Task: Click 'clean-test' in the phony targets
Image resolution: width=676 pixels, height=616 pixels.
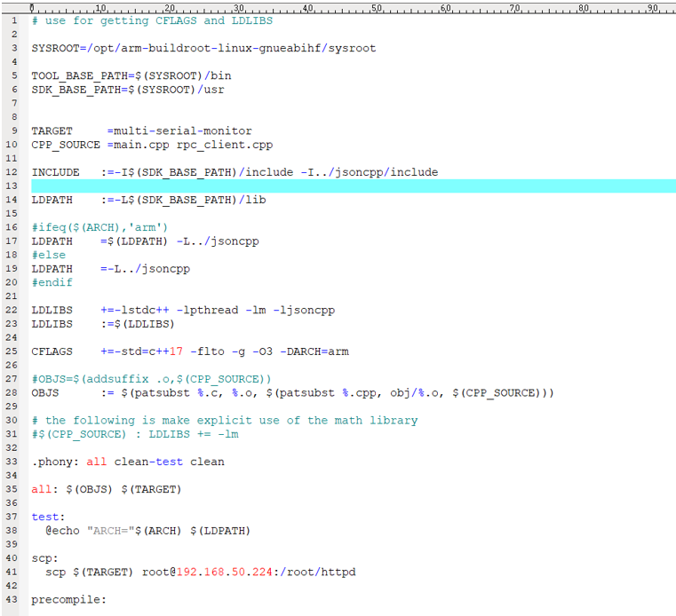Action: point(148,462)
